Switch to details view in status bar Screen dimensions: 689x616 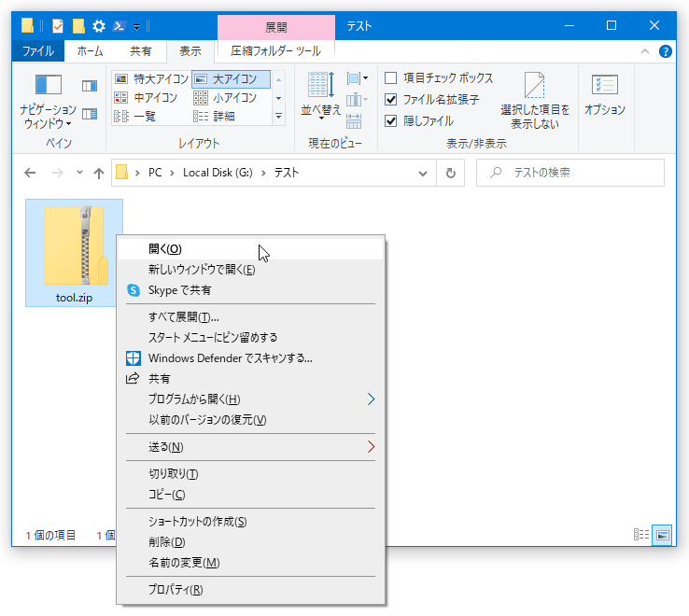pos(641,535)
